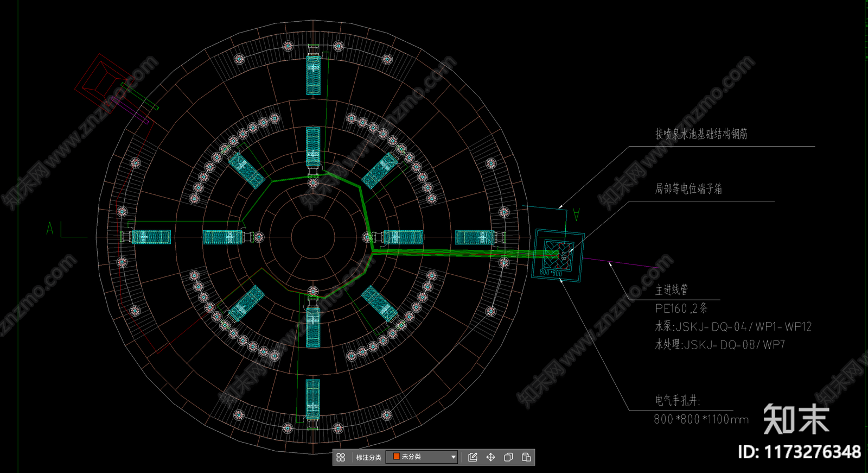Click the orange color swatch in toolbar

(x=396, y=457)
